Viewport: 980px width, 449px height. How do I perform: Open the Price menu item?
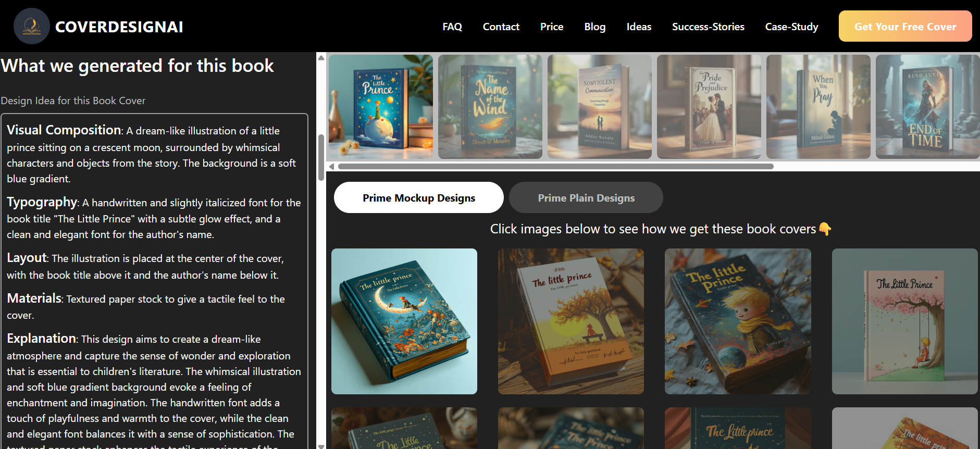click(552, 27)
